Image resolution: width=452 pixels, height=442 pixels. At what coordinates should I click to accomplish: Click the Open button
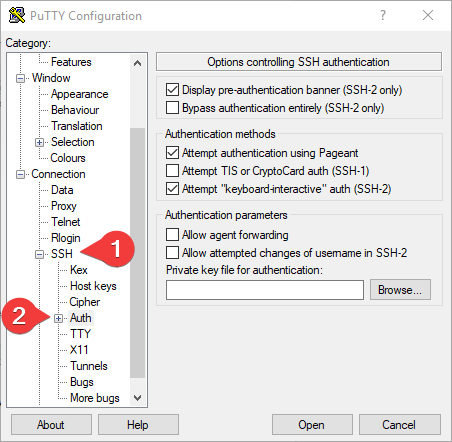click(312, 425)
